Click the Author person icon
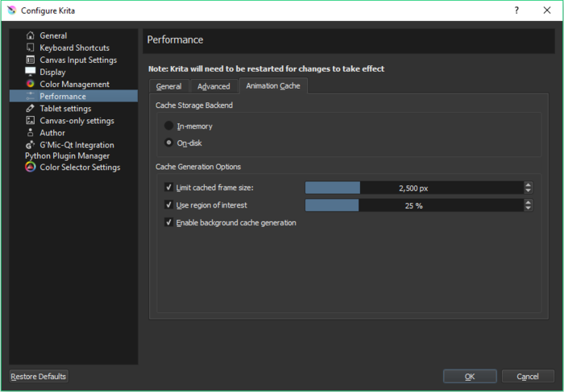The height and width of the screenshot is (392, 564). (x=31, y=132)
